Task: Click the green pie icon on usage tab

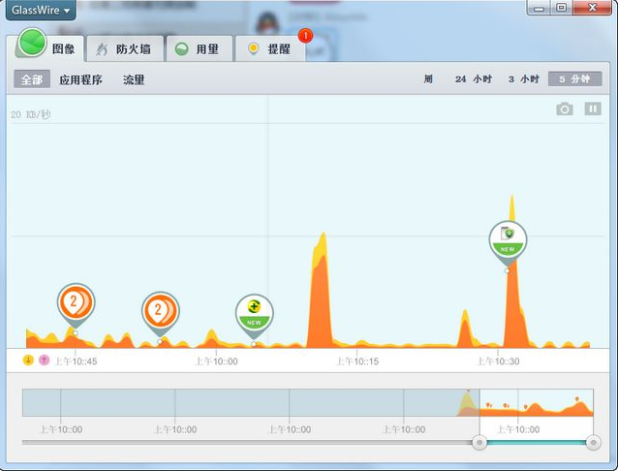Action: coord(182,49)
